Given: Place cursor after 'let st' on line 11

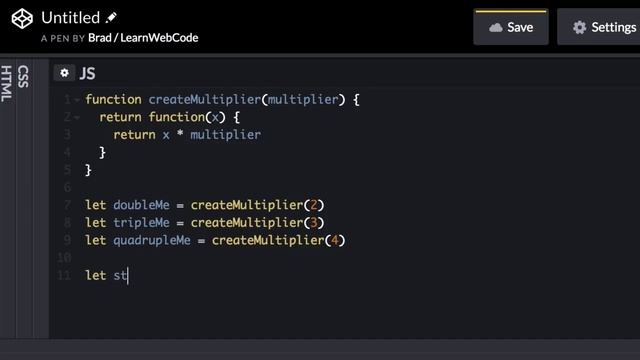Looking at the screenshot, I should (x=128, y=276).
